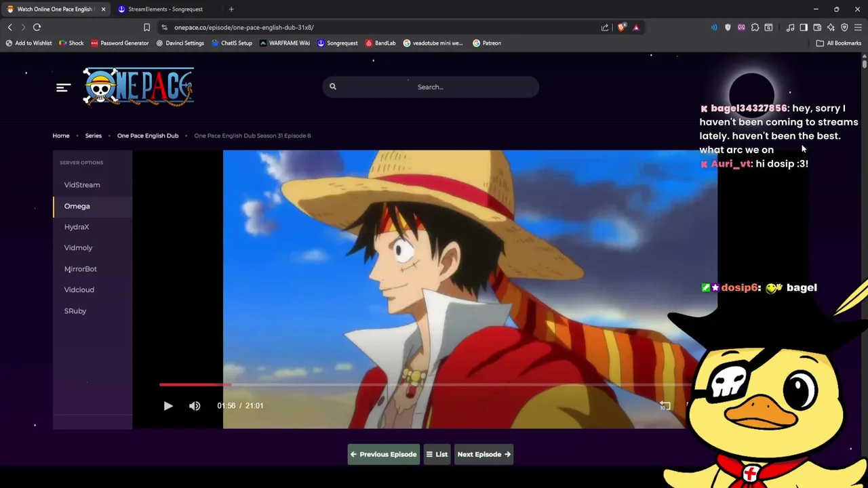Screen dimensions: 868x488
Task: Click the blue sound waves extension icon
Action: (x=714, y=27)
